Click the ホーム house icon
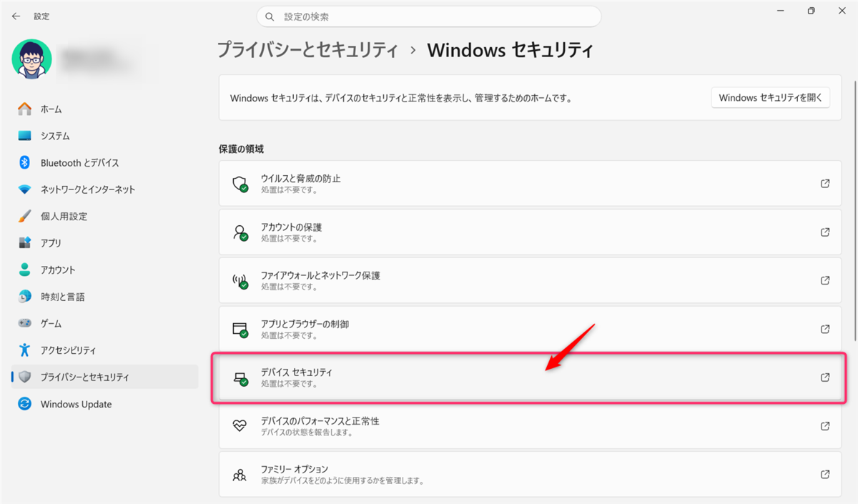This screenshot has height=504, width=858. pyautogui.click(x=25, y=109)
